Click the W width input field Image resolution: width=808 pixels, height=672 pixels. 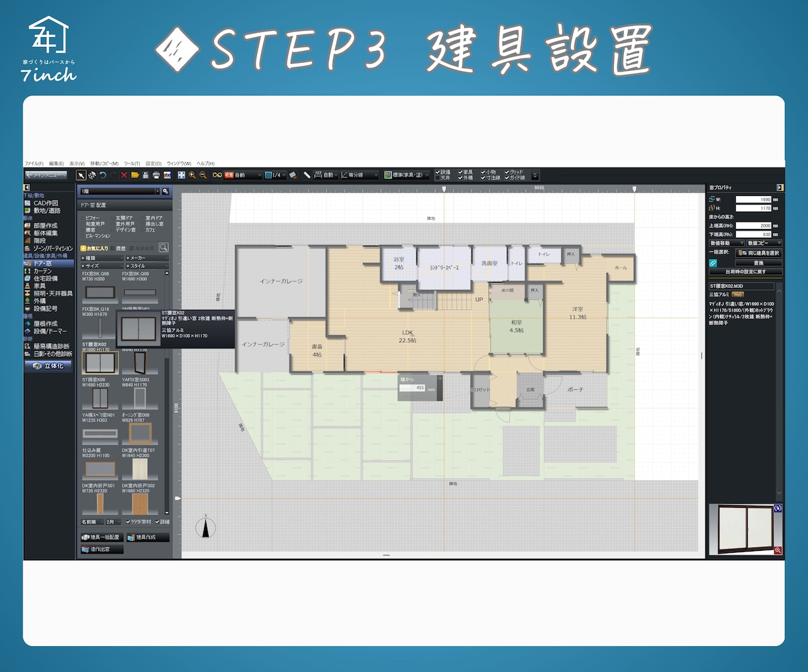pos(754,199)
